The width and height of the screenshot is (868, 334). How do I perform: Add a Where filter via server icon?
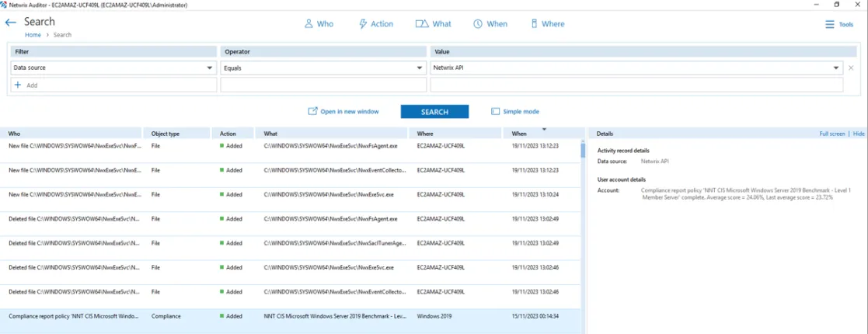pyautogui.click(x=534, y=24)
